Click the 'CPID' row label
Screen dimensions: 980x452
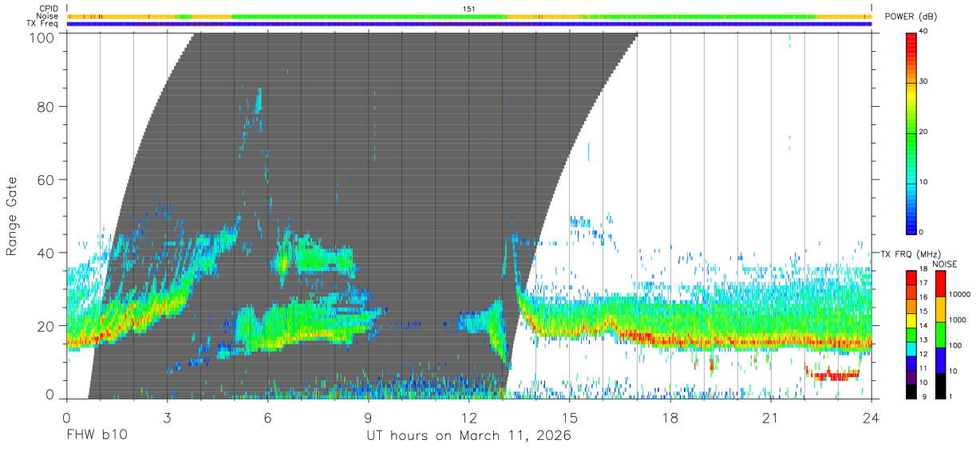[x=49, y=9]
